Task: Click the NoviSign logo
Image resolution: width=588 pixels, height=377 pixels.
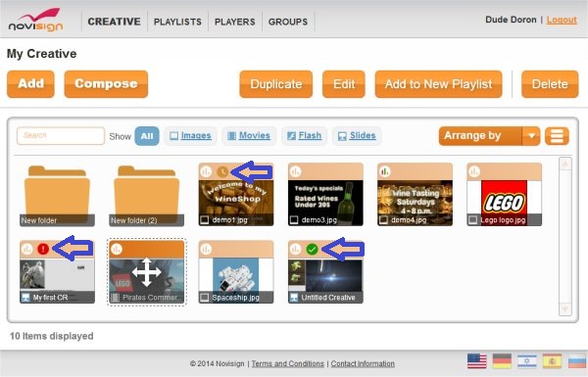Action: tap(35, 20)
